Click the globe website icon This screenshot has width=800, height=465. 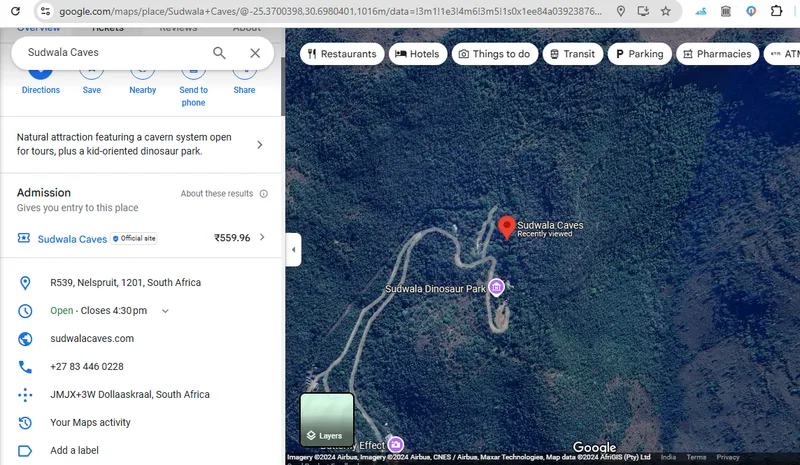click(x=25, y=339)
